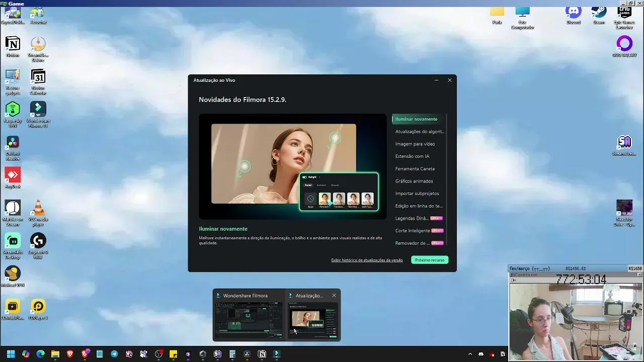Image resolution: width=644 pixels, height=362 pixels.
Task: Show hidden system tray icons
Action: coord(470,354)
